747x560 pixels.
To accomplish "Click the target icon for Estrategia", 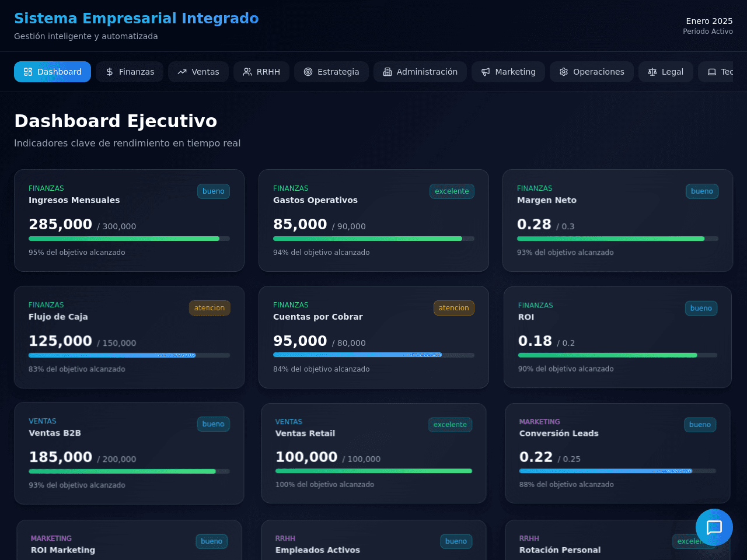I will coord(308,72).
